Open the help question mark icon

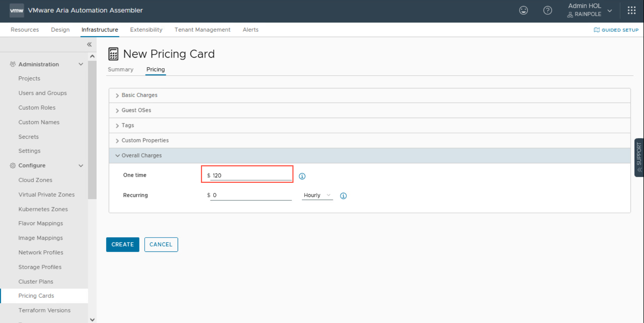[547, 10]
